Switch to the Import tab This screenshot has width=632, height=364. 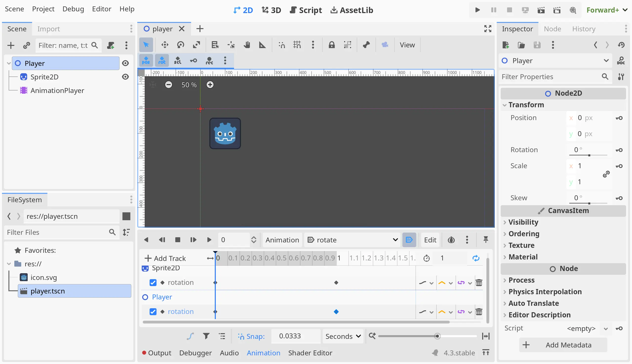tap(49, 29)
